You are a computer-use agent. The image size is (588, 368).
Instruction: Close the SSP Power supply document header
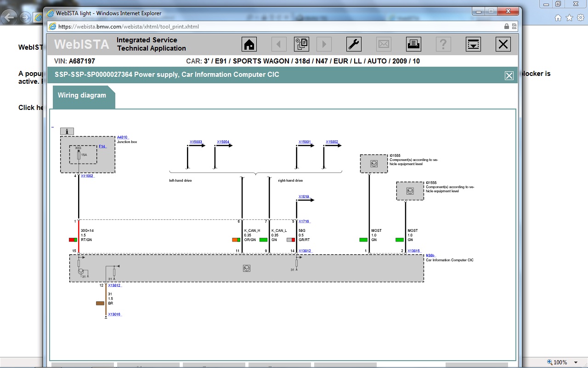(x=509, y=76)
